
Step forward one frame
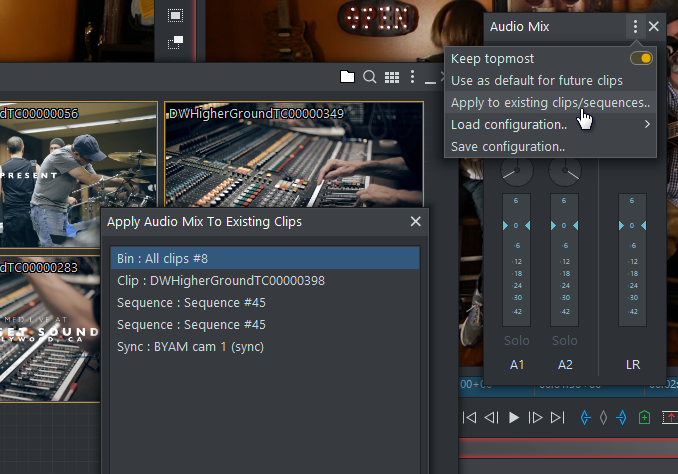(x=535, y=417)
